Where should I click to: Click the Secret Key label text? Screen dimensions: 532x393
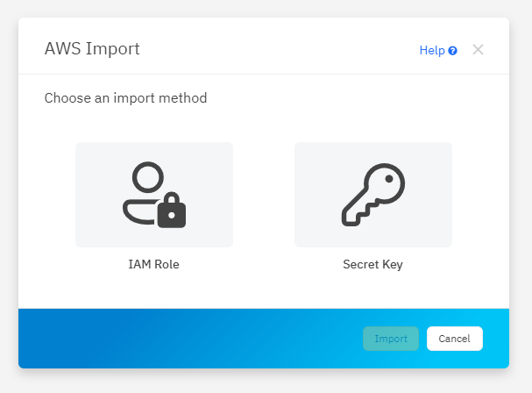(373, 264)
